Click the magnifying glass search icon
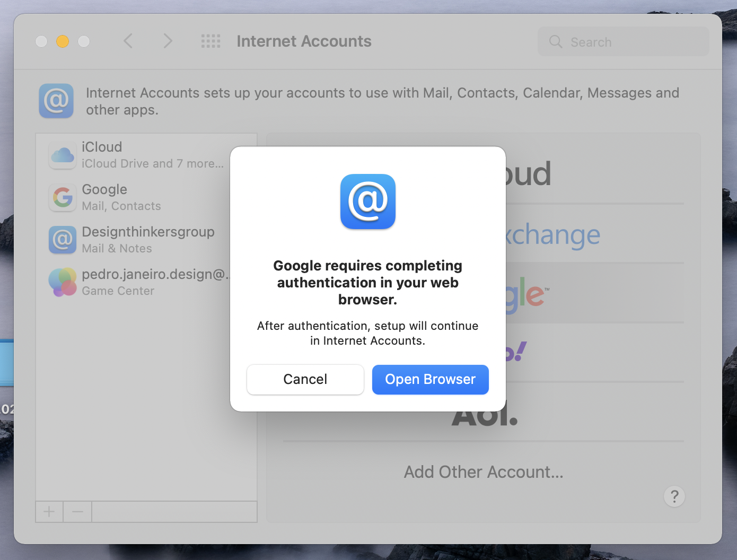The width and height of the screenshot is (737, 560). (555, 42)
